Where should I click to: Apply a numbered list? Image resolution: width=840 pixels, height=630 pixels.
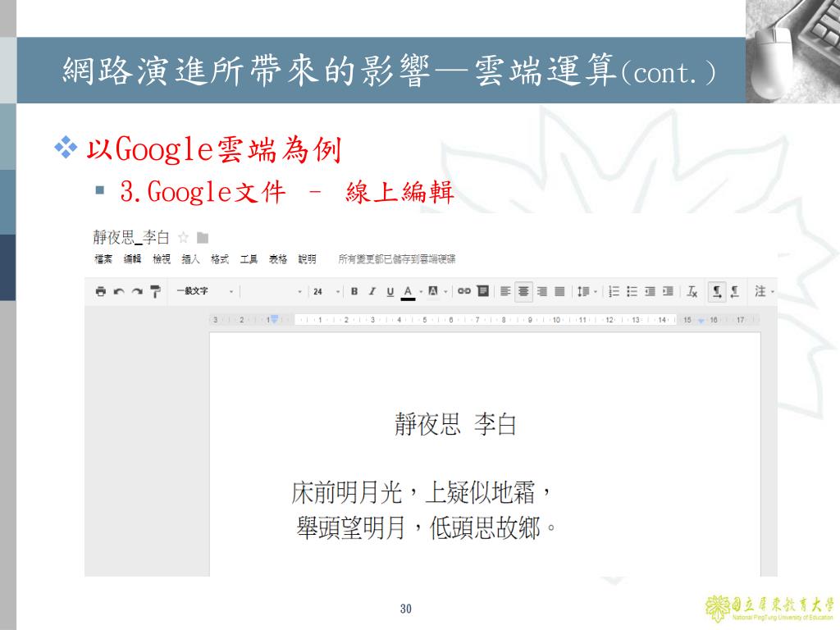tap(614, 291)
